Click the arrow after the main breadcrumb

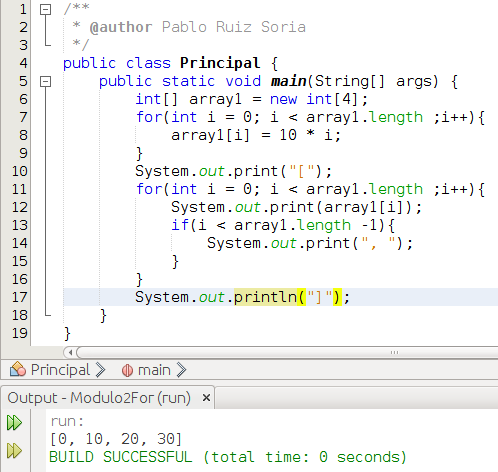pos(181,370)
